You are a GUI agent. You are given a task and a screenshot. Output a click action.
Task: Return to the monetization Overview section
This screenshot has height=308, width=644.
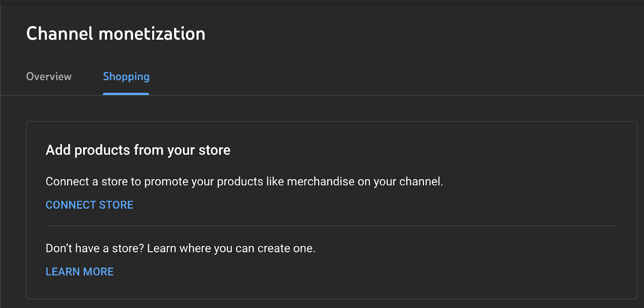tap(49, 77)
